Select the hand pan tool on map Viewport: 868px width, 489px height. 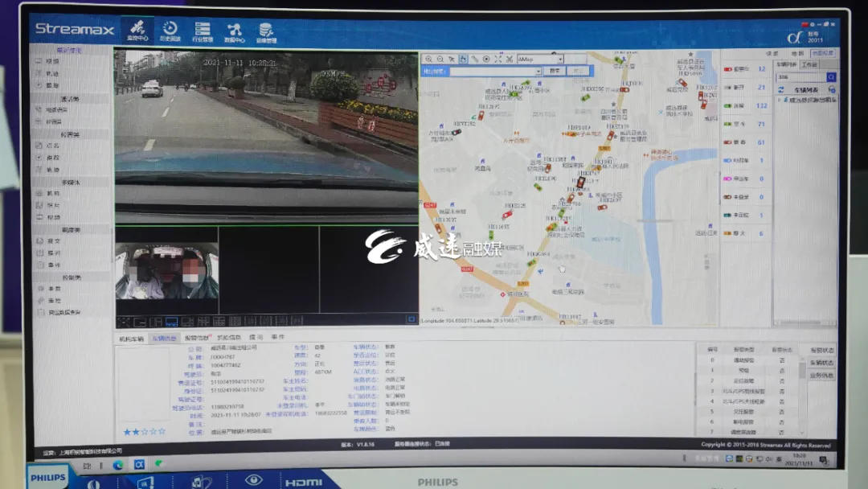(463, 59)
